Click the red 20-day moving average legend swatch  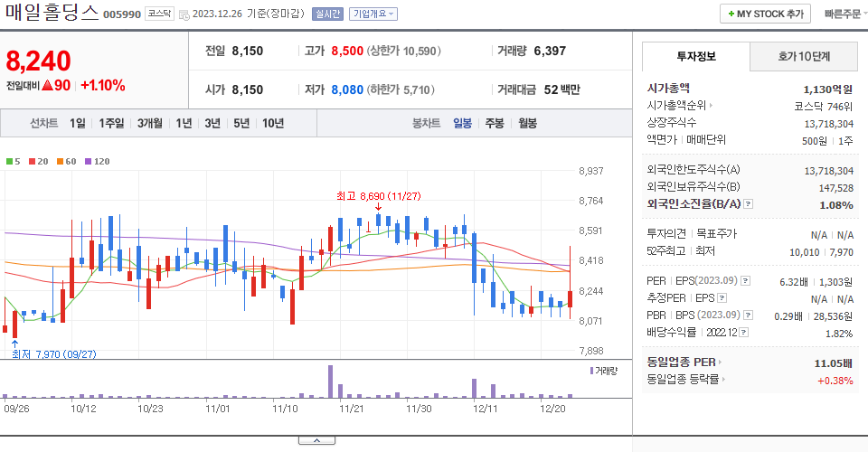tap(33, 162)
